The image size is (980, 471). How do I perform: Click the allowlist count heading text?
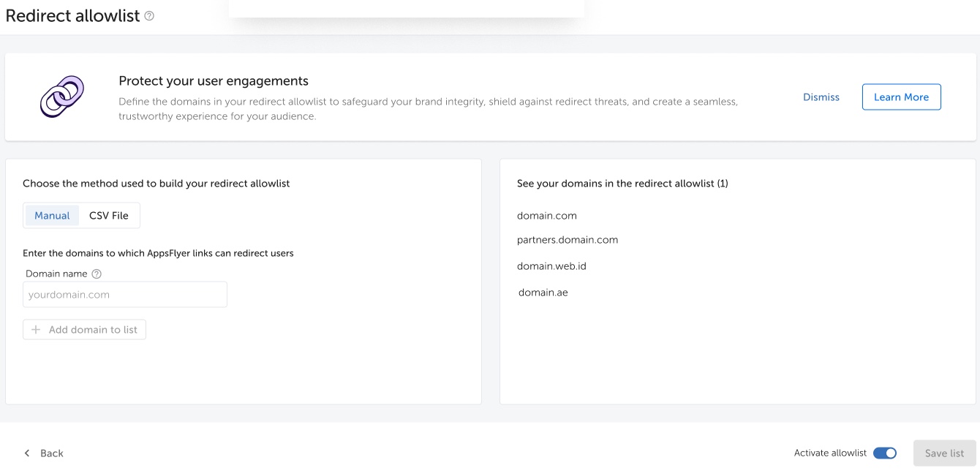tap(622, 183)
